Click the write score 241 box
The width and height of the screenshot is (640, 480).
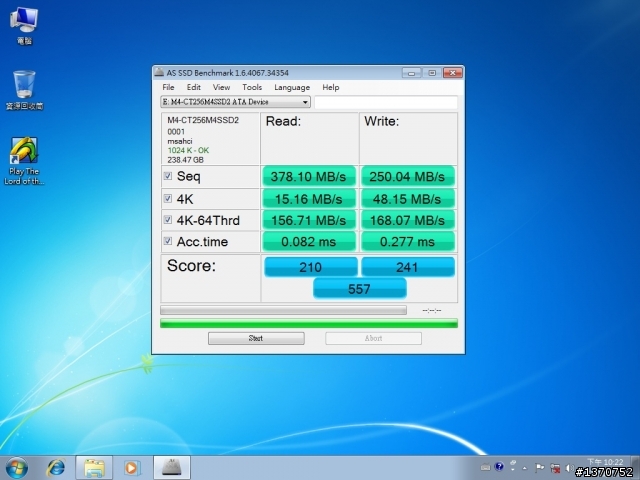coord(408,267)
